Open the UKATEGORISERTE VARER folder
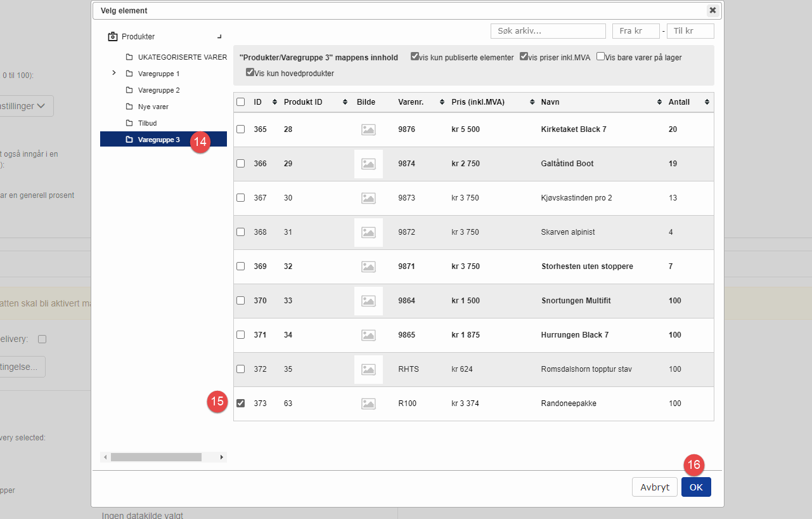 pos(182,57)
